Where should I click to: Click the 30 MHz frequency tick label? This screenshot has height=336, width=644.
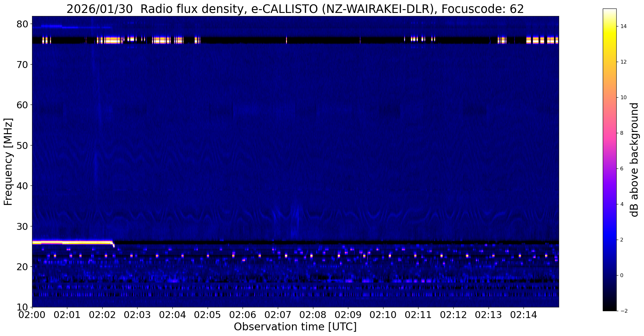tap(23, 226)
